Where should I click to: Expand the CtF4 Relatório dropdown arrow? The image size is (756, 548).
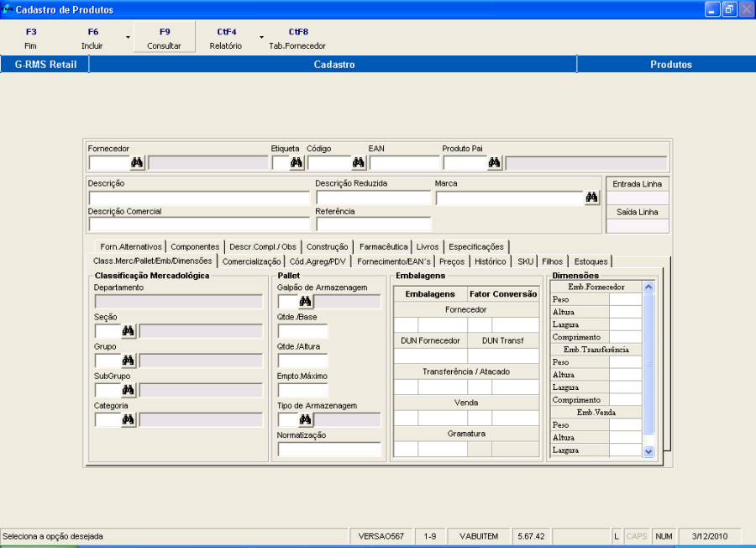tap(262, 37)
